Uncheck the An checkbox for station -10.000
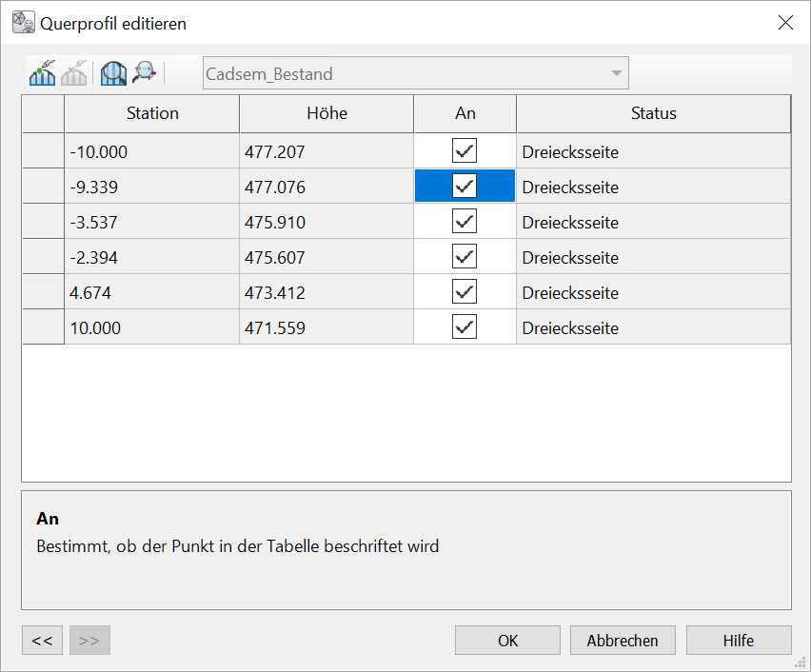The width and height of the screenshot is (811, 672). tap(465, 151)
